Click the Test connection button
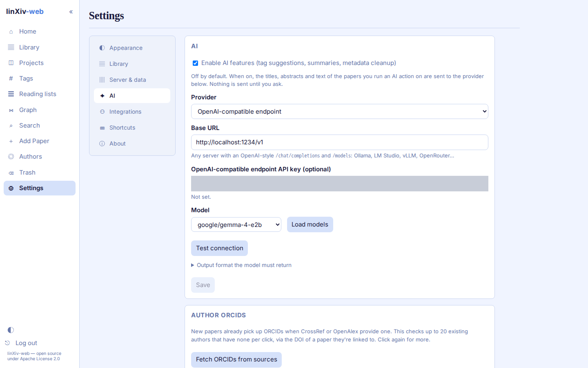The height and width of the screenshot is (368, 588). [x=219, y=248]
